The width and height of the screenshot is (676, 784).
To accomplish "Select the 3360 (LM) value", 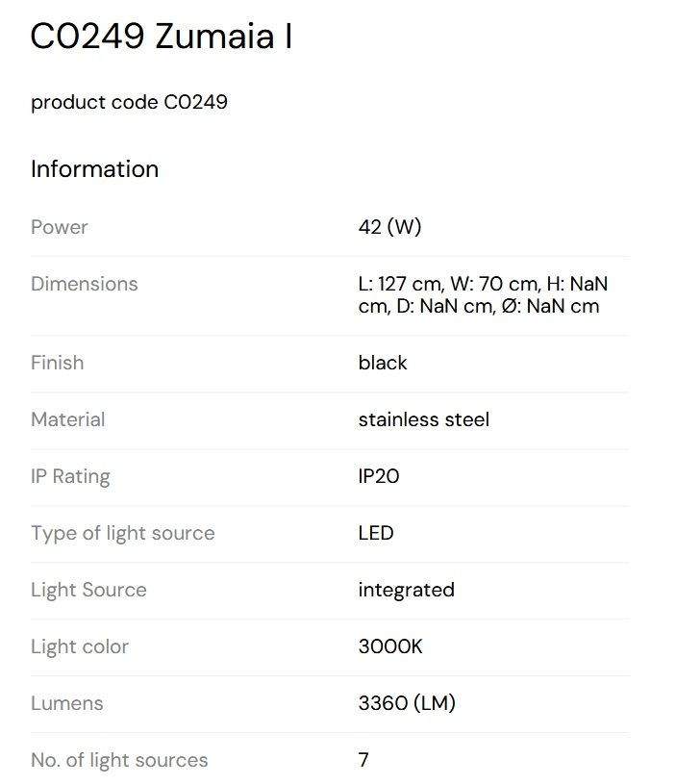I will [x=407, y=703].
